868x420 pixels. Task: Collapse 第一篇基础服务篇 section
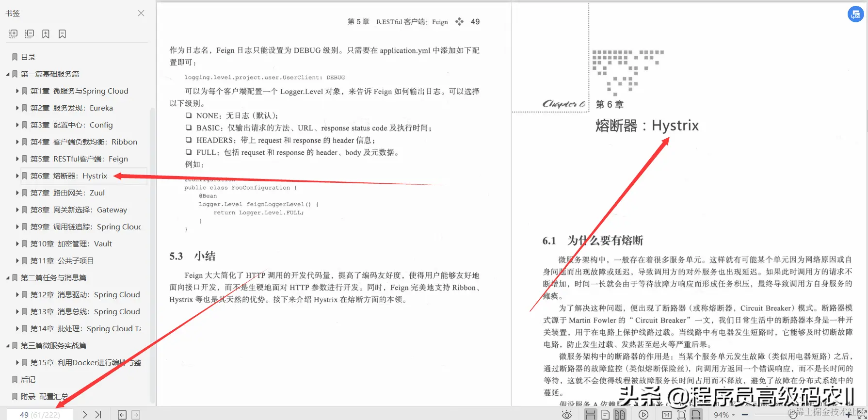[x=8, y=74]
